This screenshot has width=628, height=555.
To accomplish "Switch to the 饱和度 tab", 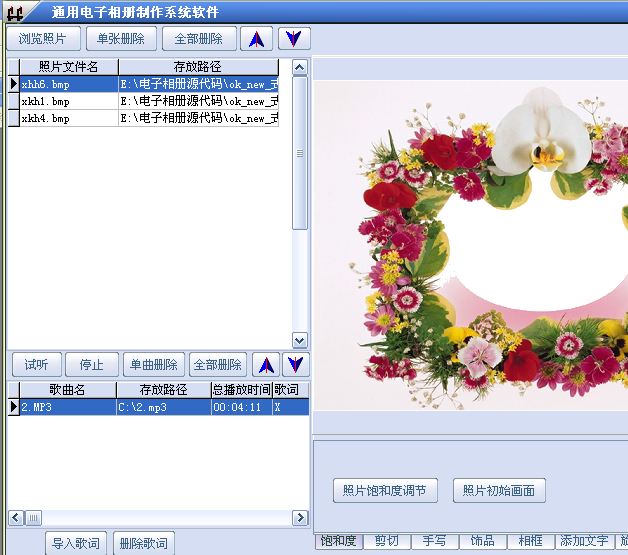I will [x=339, y=541].
